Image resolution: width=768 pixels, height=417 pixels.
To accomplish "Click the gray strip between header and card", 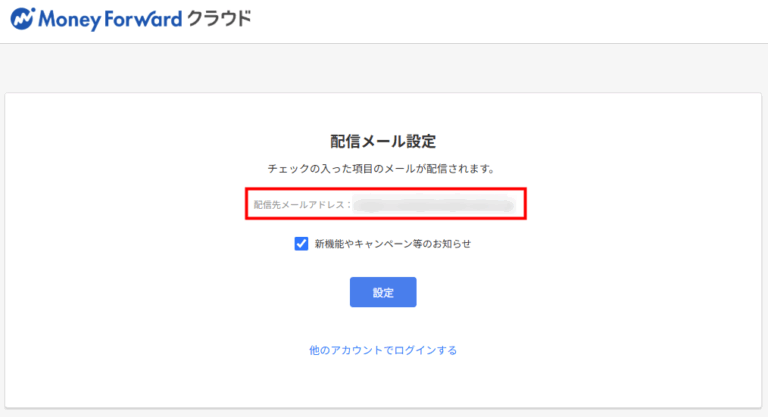I will pyautogui.click(x=383, y=68).
